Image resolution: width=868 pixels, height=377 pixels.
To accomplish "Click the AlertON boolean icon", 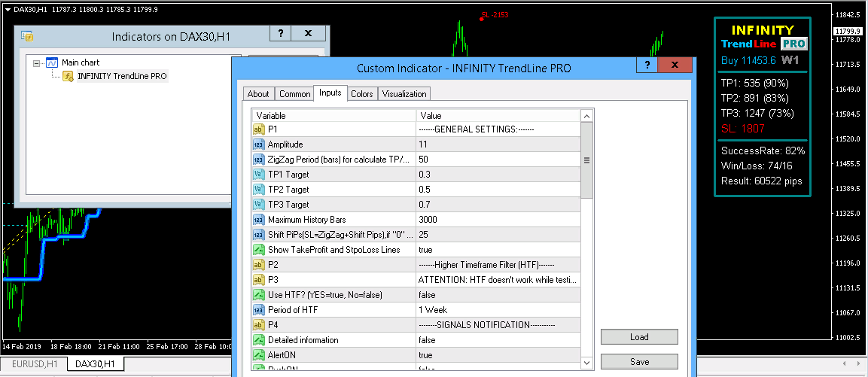I will pyautogui.click(x=258, y=355).
